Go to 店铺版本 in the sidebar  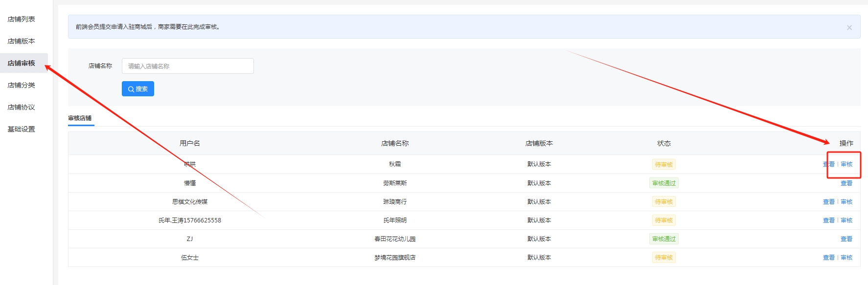pos(22,41)
